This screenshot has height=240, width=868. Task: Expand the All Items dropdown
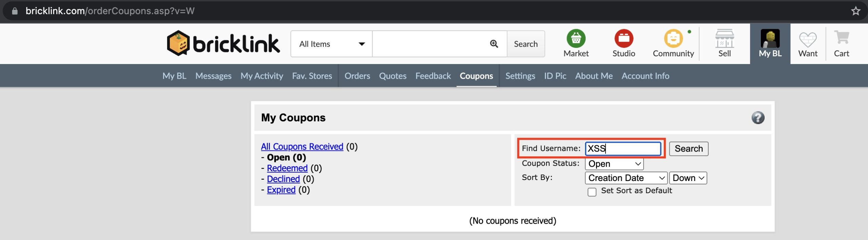[331, 44]
